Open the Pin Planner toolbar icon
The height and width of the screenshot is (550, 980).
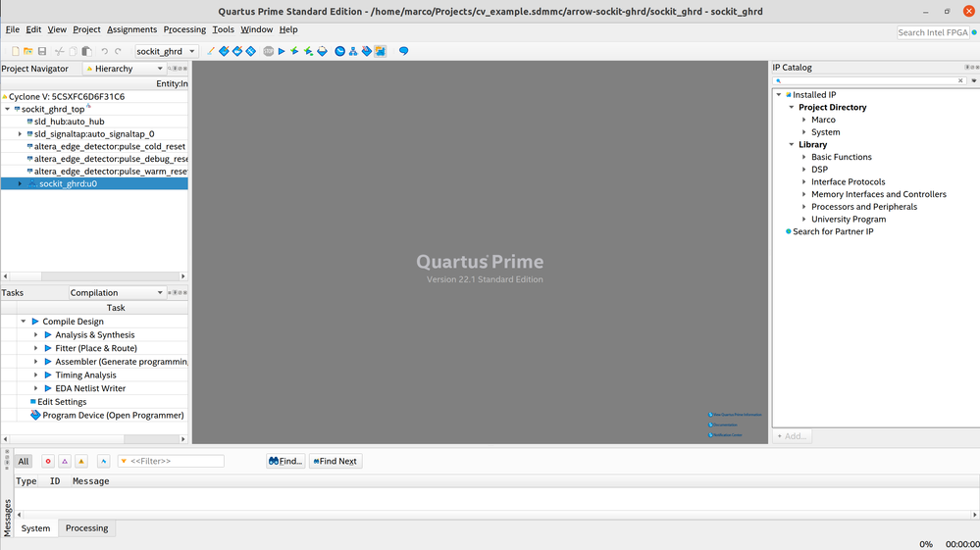(x=237, y=51)
